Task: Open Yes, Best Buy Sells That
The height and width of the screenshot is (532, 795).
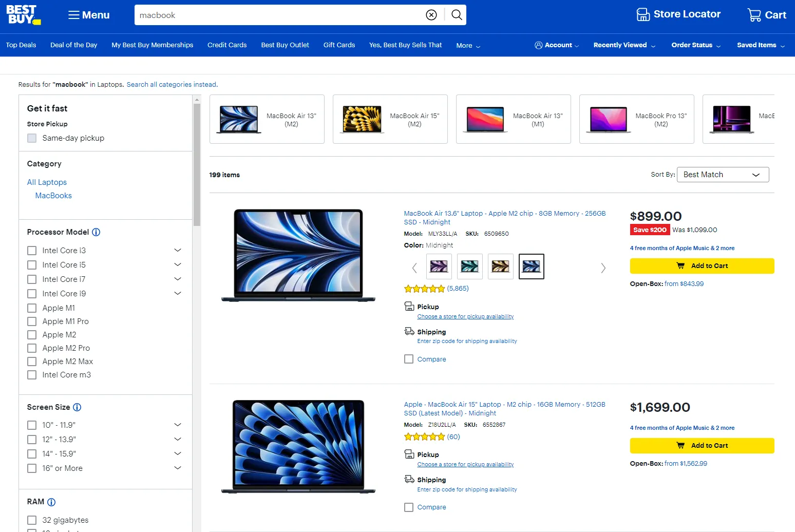Action: pyautogui.click(x=406, y=45)
